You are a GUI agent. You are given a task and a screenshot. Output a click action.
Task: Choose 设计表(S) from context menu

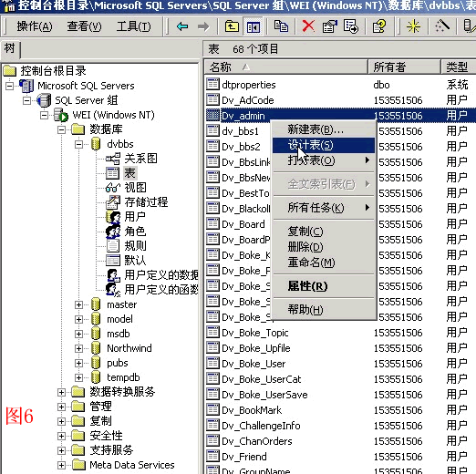[x=324, y=145]
